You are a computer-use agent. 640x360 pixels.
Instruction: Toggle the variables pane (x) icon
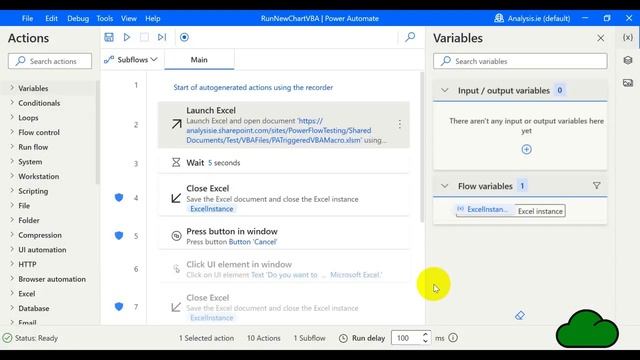coord(628,38)
